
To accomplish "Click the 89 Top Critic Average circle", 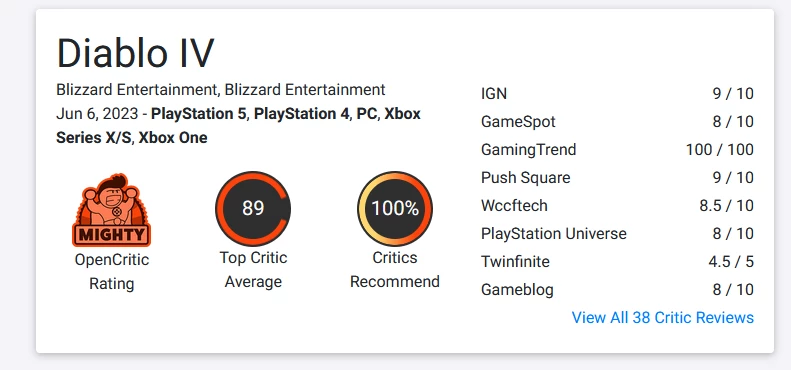I will (x=253, y=208).
